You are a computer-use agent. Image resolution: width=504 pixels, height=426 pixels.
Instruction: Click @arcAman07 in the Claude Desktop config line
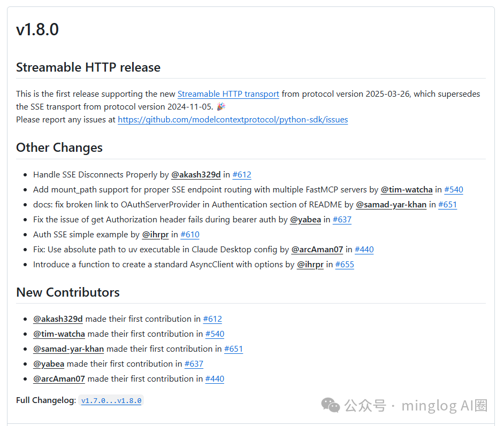click(x=317, y=250)
